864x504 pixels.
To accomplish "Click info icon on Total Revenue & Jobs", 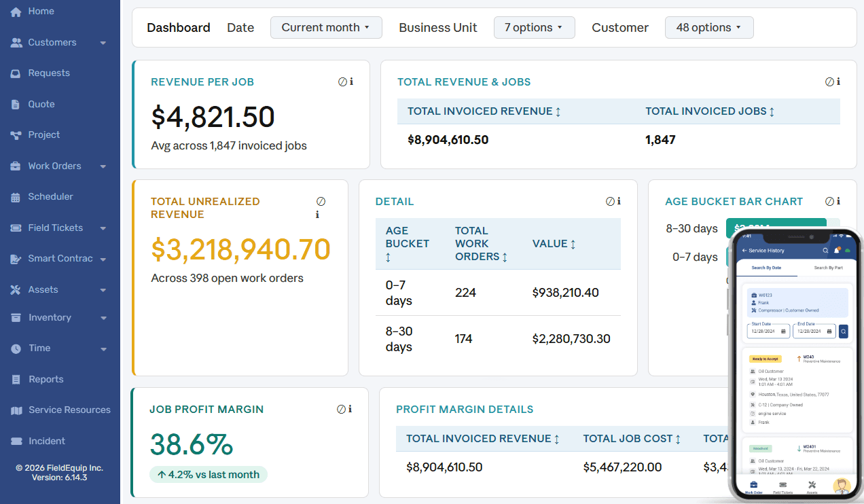I will coord(838,82).
